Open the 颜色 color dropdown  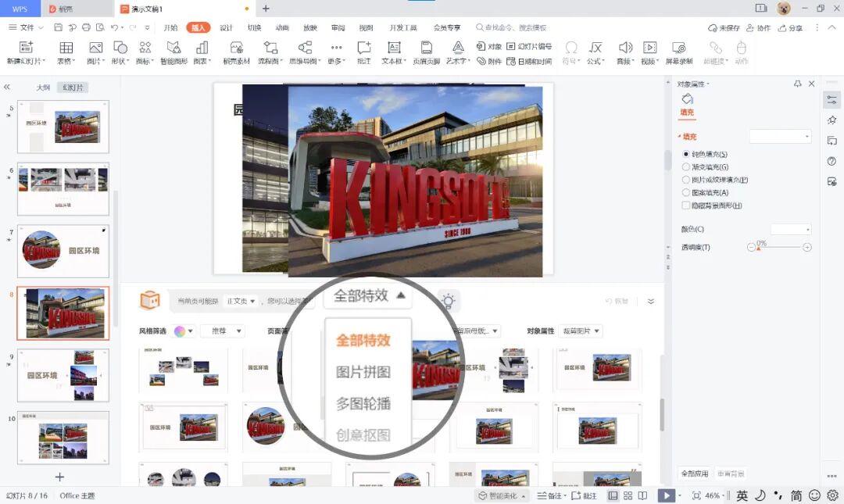[x=791, y=230]
